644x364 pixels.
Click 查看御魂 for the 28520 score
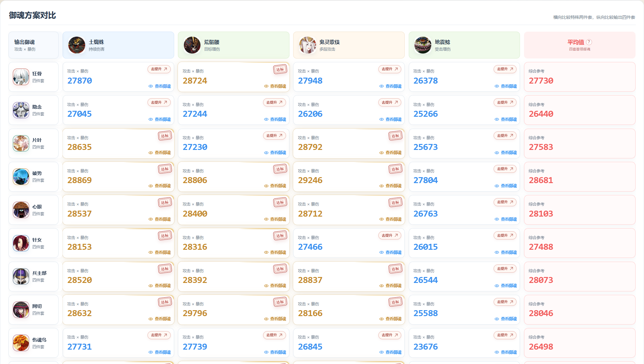tap(160, 286)
